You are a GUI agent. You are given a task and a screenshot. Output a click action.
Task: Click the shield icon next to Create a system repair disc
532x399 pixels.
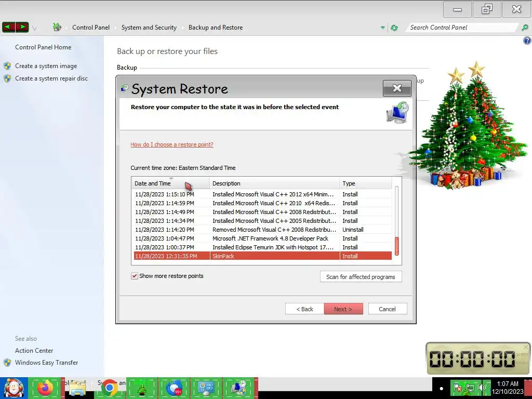[7, 78]
